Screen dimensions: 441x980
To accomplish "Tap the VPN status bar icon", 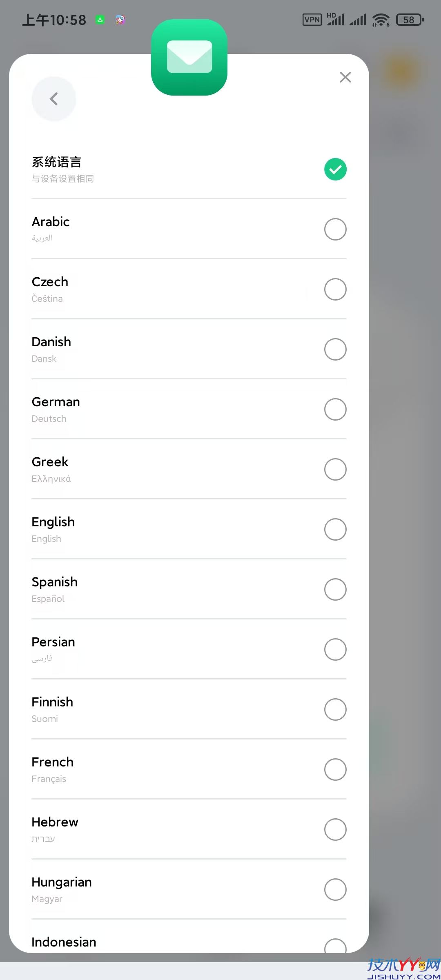I will click(x=312, y=20).
